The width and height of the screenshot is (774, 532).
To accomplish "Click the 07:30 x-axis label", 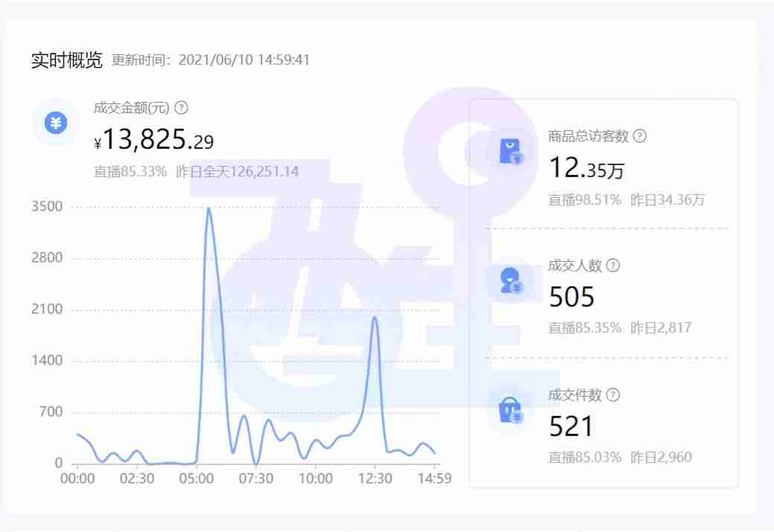I will tap(256, 478).
